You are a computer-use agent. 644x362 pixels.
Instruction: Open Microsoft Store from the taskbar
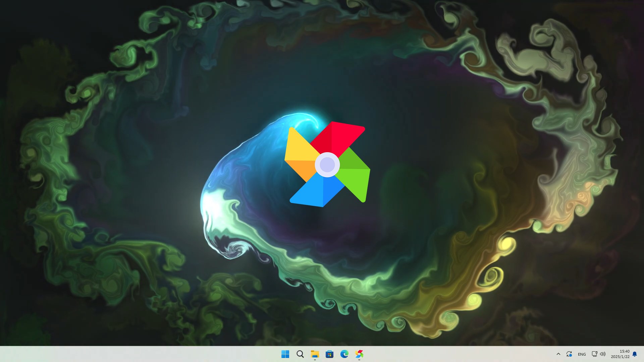329,354
